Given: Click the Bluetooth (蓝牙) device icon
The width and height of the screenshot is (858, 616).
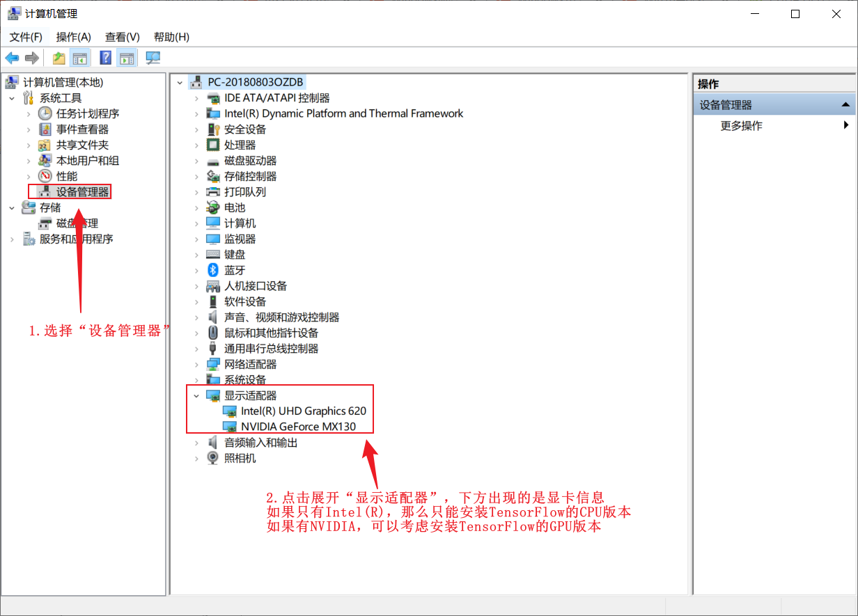Looking at the screenshot, I should (213, 270).
